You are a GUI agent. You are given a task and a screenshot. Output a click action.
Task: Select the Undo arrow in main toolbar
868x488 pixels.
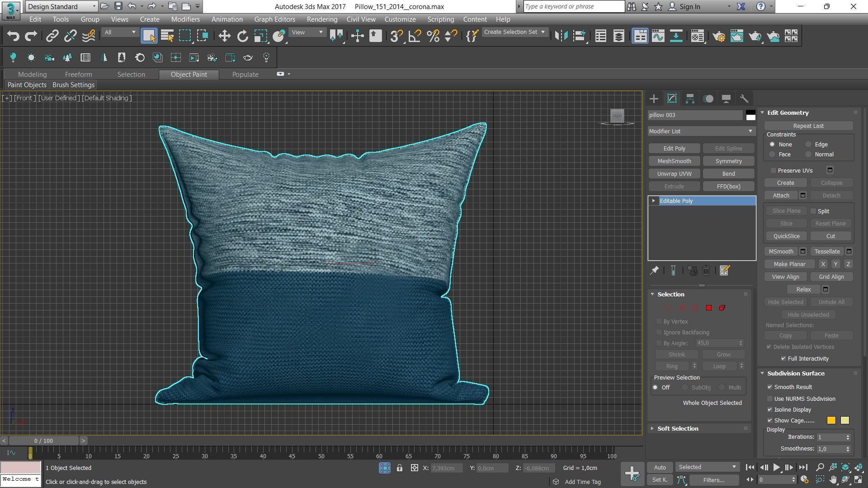coord(13,36)
